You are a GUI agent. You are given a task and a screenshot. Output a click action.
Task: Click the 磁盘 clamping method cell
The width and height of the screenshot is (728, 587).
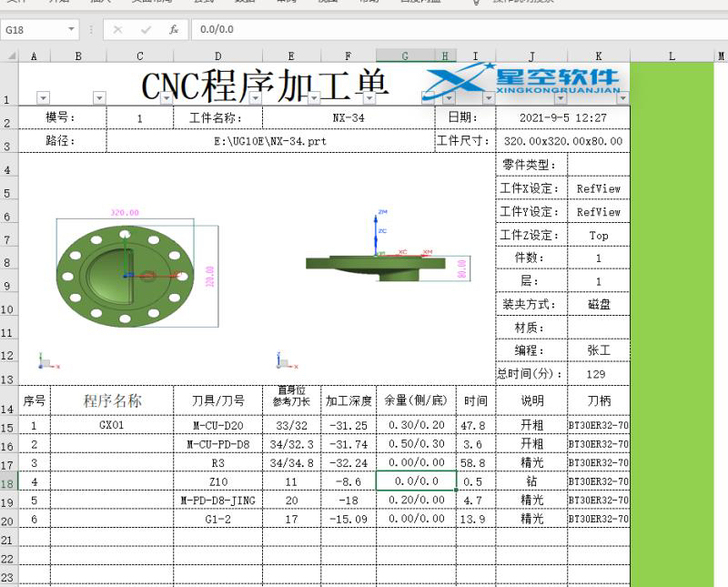(x=598, y=305)
